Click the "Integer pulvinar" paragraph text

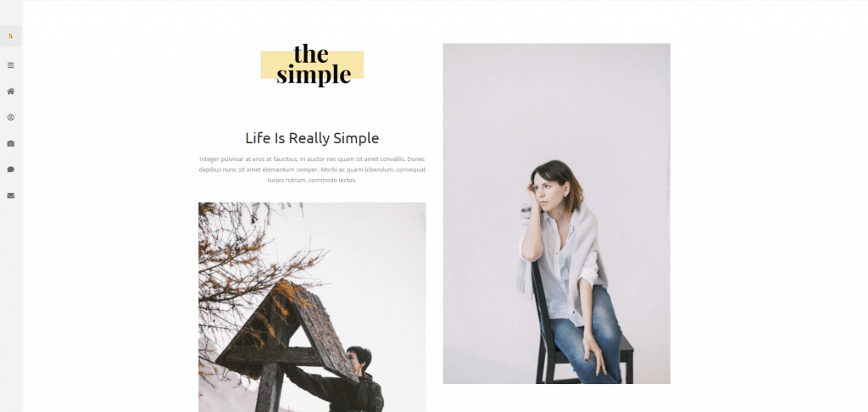312,170
